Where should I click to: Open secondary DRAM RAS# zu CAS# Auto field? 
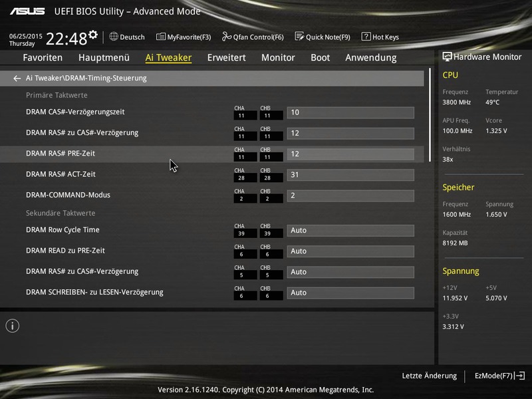(350, 272)
